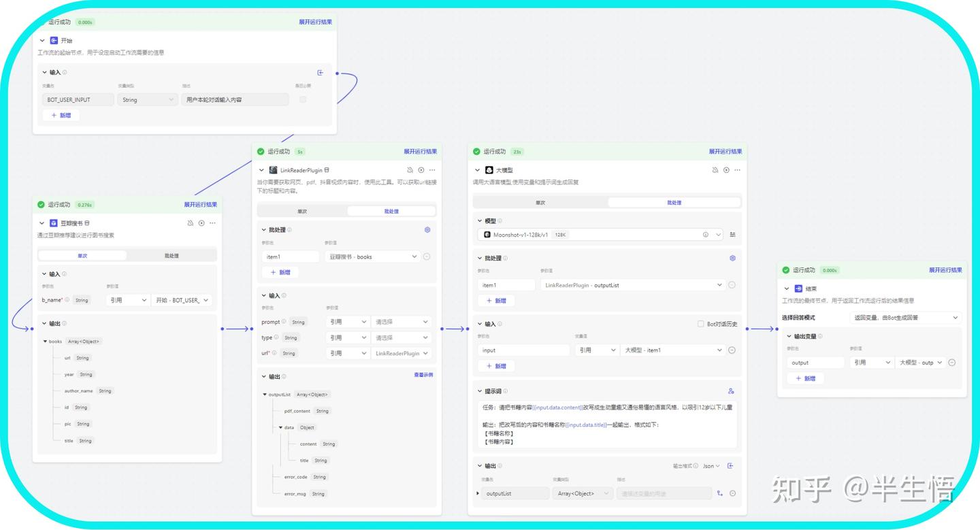Select 单次 tab in 豆瓣搜书 node

coord(82,256)
